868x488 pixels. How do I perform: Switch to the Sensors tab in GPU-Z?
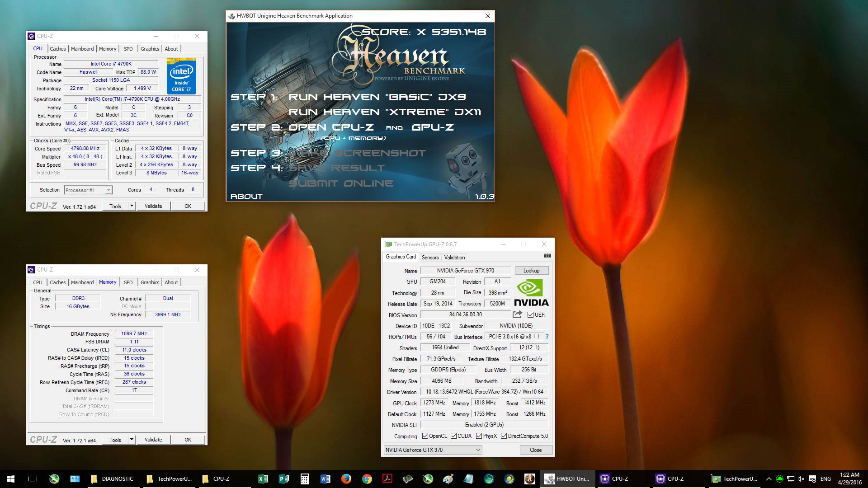430,258
